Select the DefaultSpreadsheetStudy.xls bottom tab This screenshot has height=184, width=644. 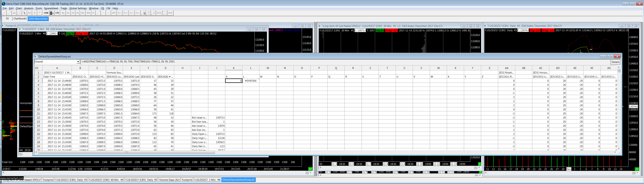[238, 180]
